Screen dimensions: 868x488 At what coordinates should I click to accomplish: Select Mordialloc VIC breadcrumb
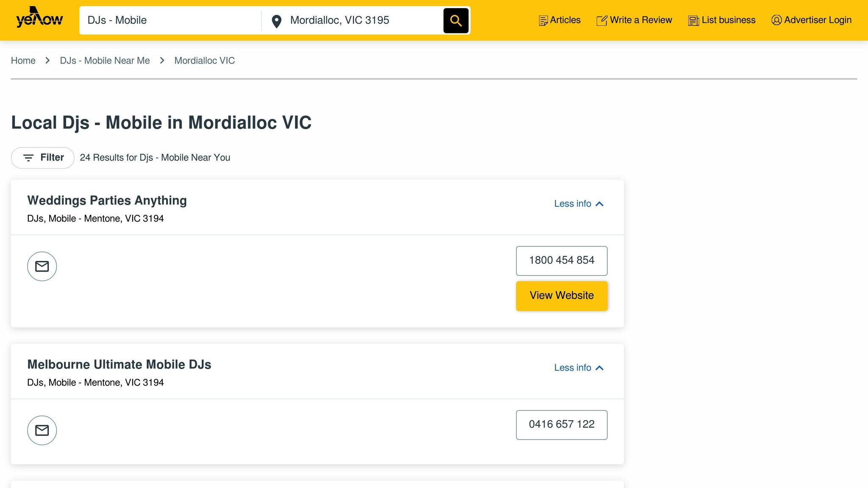click(x=205, y=61)
